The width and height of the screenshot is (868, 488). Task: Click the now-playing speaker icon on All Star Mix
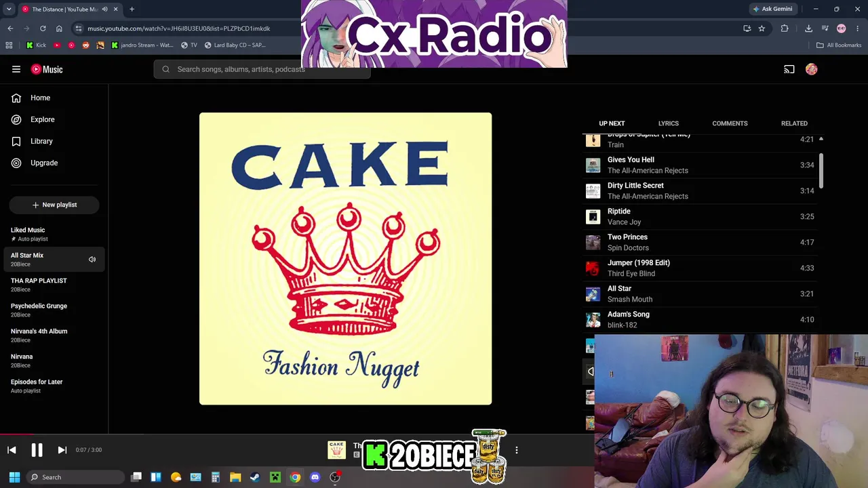point(92,260)
